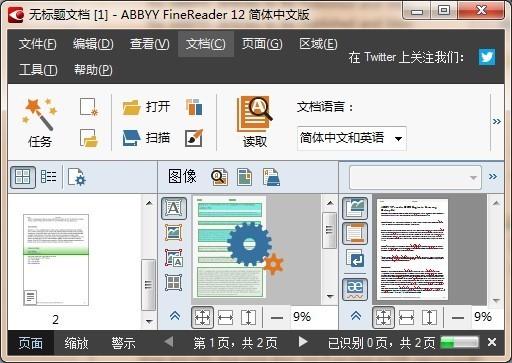Image resolution: width=512 pixels, height=363 pixels.
Task: Select the 缩放 tab in status bar
Action: 76,343
